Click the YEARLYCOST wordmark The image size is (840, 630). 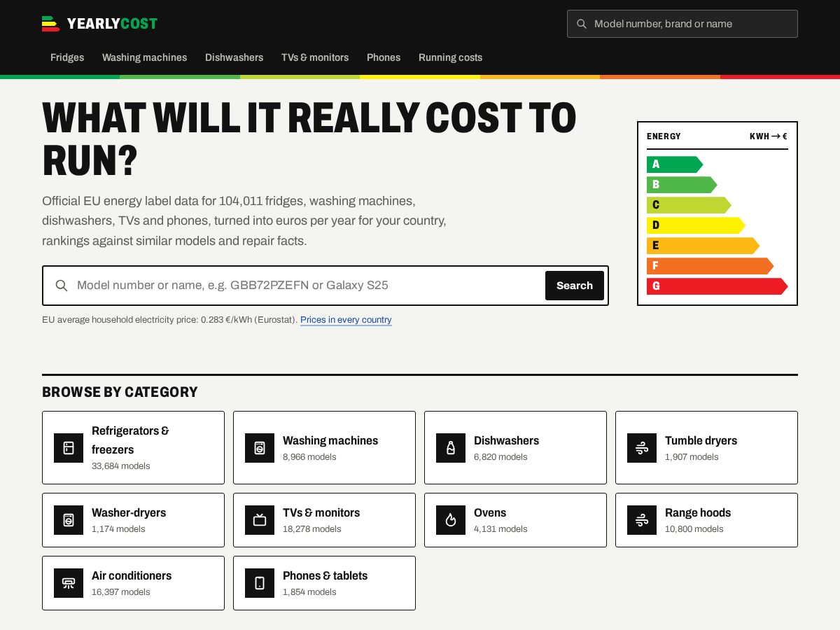(112, 24)
